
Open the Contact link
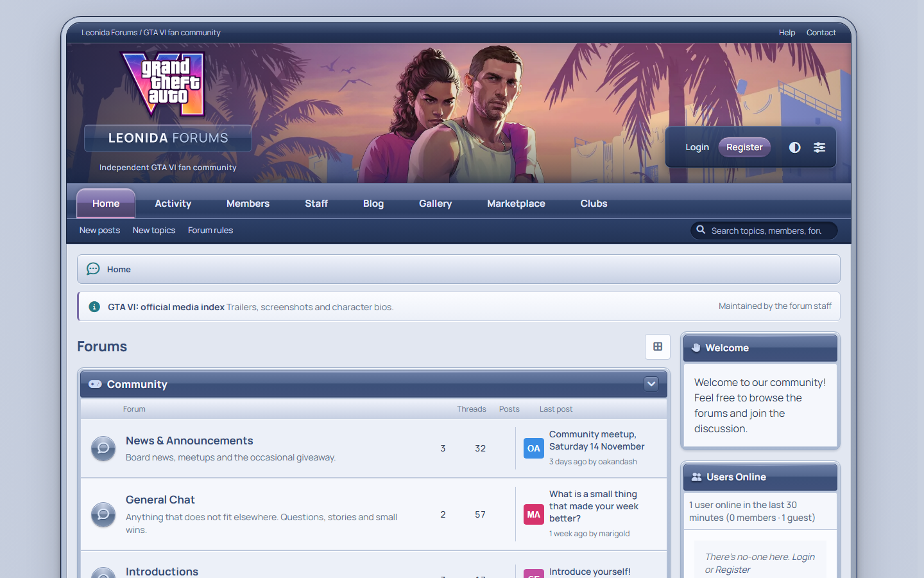click(821, 33)
